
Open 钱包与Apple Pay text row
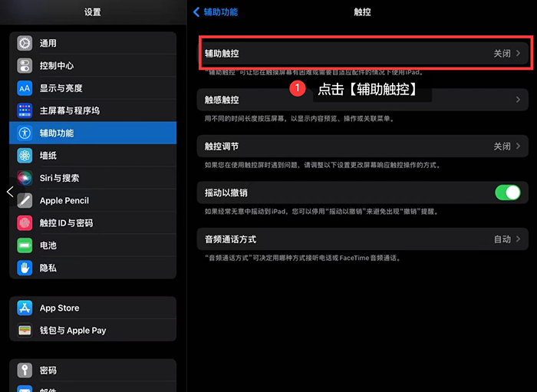coord(73,331)
